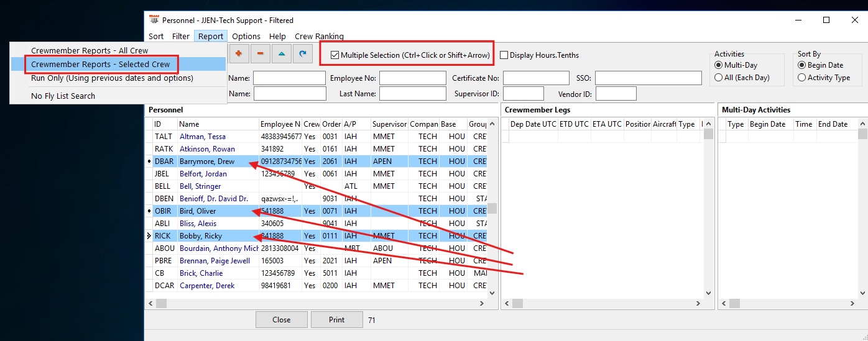Choose Activity Type sort option
Image resolution: width=868 pixels, height=341 pixels.
pyautogui.click(x=802, y=78)
